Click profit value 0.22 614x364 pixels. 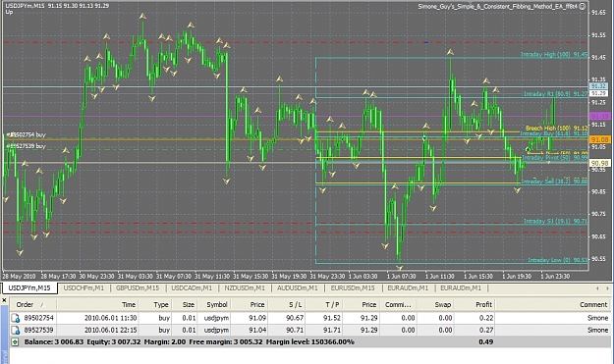coord(486,318)
